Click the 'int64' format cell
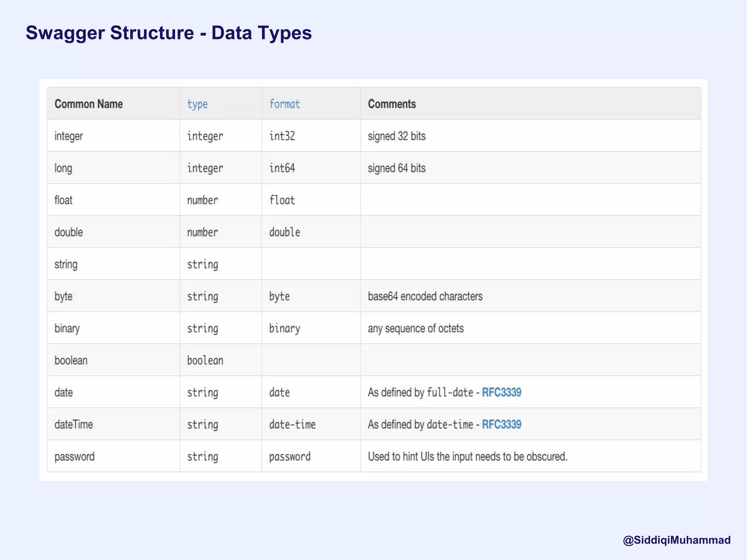The height and width of the screenshot is (560, 747). [282, 168]
